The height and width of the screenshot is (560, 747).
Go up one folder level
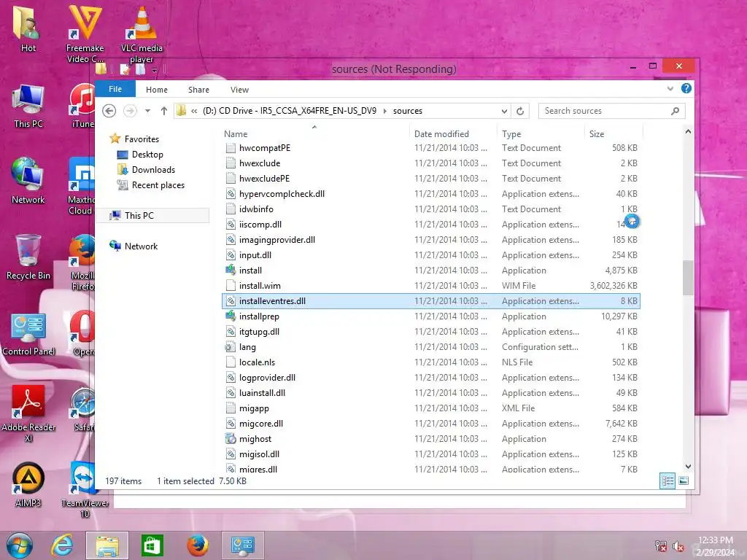[x=164, y=111]
